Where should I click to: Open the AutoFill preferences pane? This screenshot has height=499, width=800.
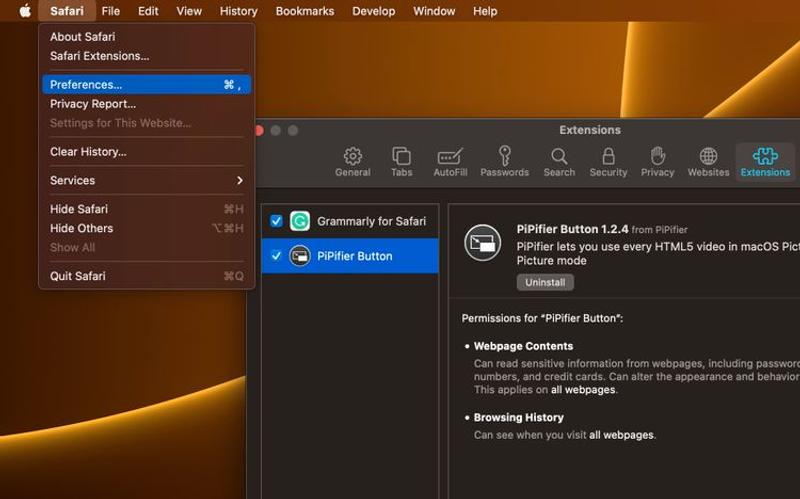coord(450,162)
